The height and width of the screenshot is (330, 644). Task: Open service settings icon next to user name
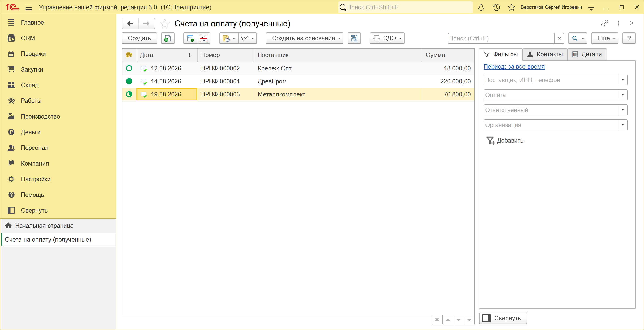(x=591, y=7)
